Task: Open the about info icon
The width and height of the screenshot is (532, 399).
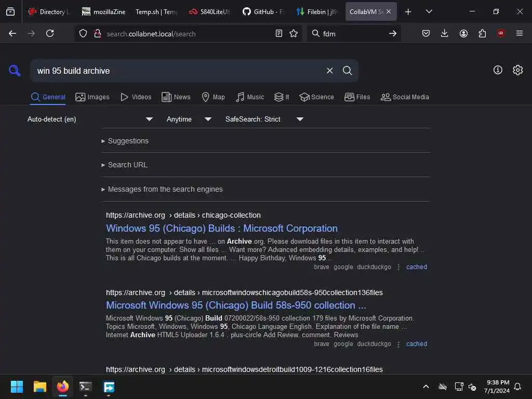Action: tap(498, 70)
